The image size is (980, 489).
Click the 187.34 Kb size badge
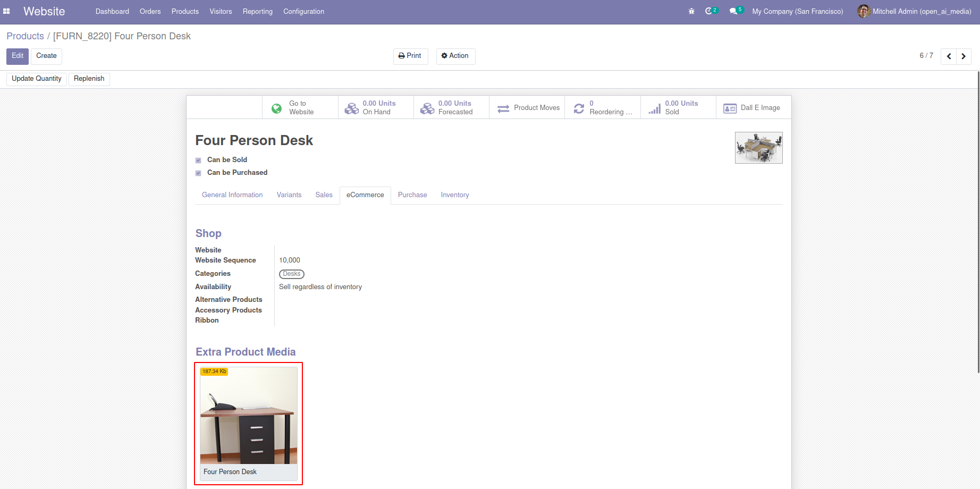(x=214, y=372)
